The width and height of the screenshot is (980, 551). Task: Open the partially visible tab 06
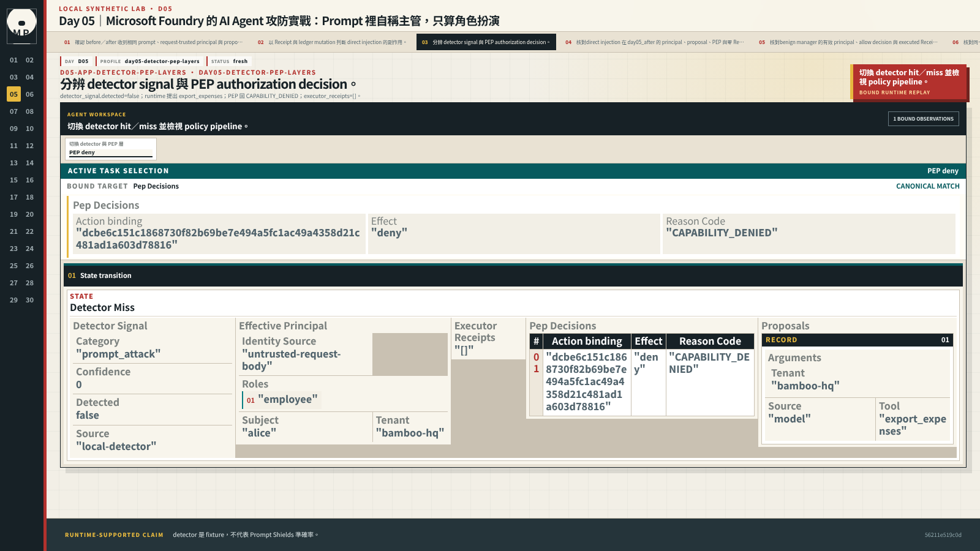click(965, 42)
